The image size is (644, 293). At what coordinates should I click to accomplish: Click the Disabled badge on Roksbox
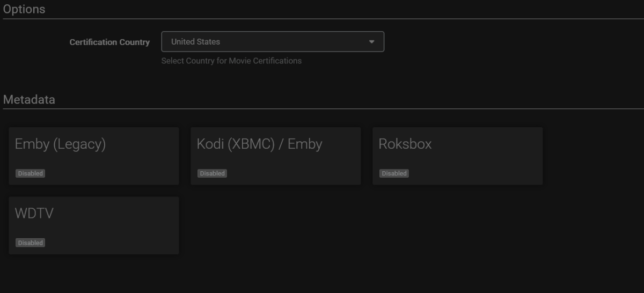coord(394,173)
